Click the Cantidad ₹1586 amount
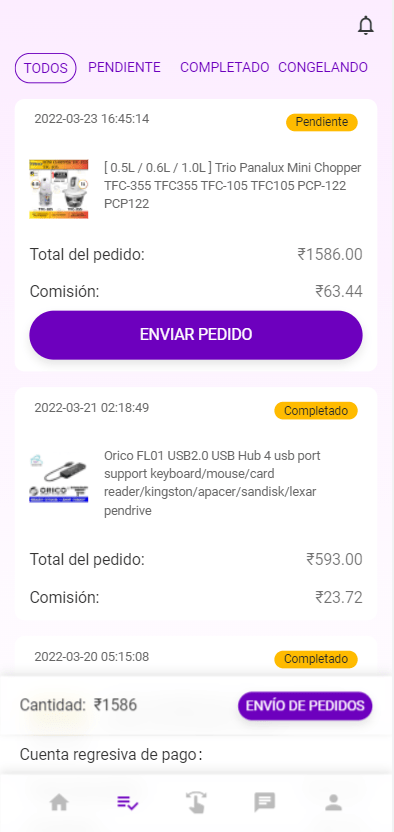The height and width of the screenshot is (832, 394). [x=78, y=705]
